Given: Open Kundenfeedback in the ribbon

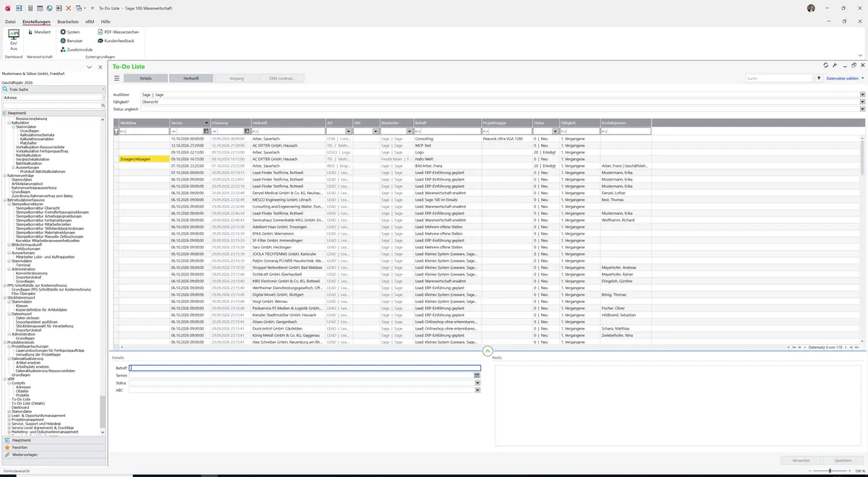Looking at the screenshot, I should click(116, 41).
